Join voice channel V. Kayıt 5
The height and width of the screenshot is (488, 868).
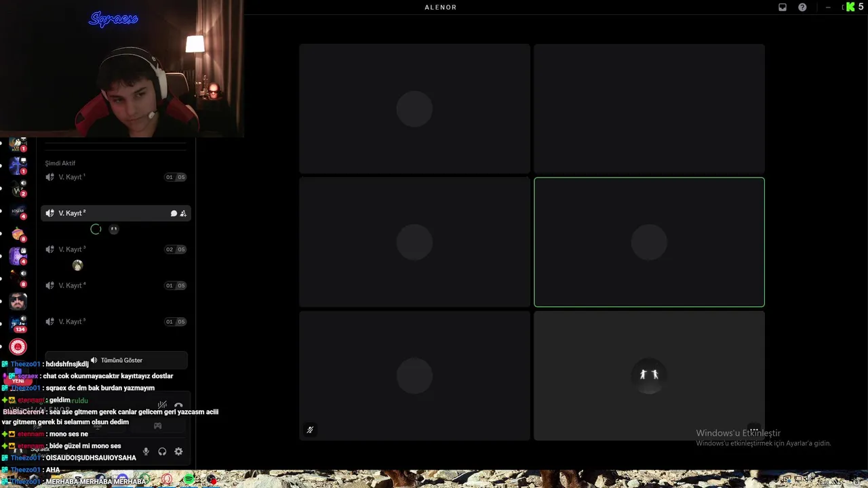point(116,321)
